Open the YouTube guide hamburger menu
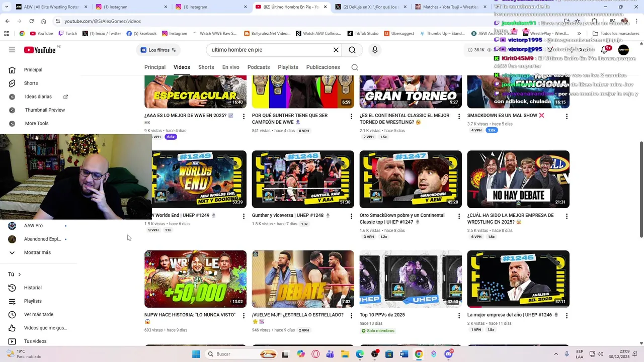This screenshot has width=644, height=362. (12, 50)
